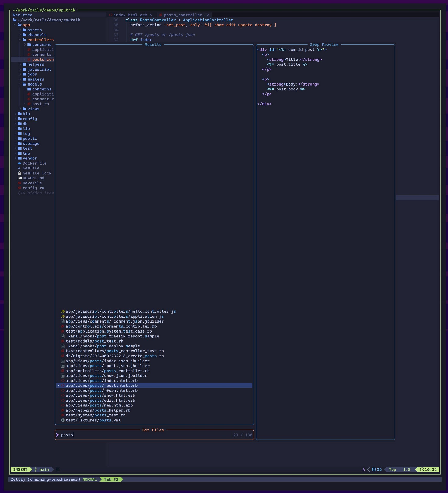Open app/views/posts/show.html.erb result
The width and height of the screenshot is (448, 493).
100,395
